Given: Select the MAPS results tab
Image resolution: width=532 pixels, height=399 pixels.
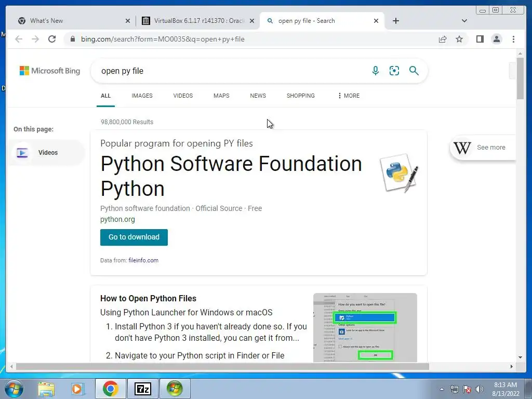Looking at the screenshot, I should [x=221, y=96].
